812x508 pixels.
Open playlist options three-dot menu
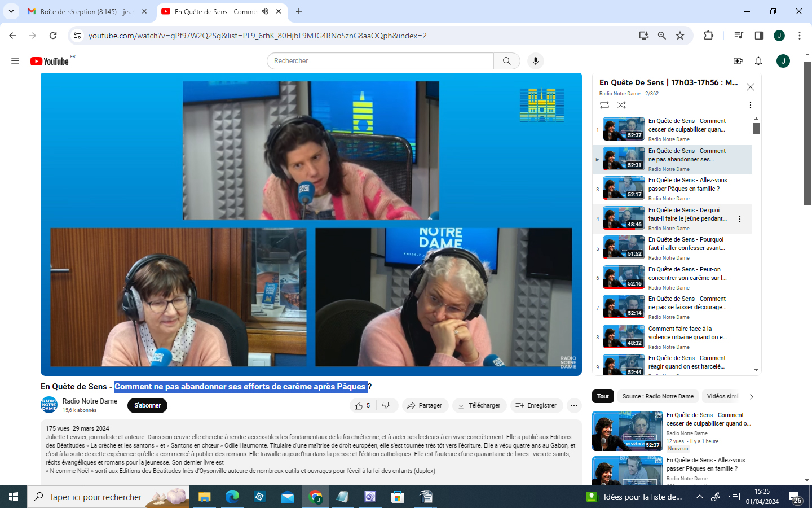750,105
